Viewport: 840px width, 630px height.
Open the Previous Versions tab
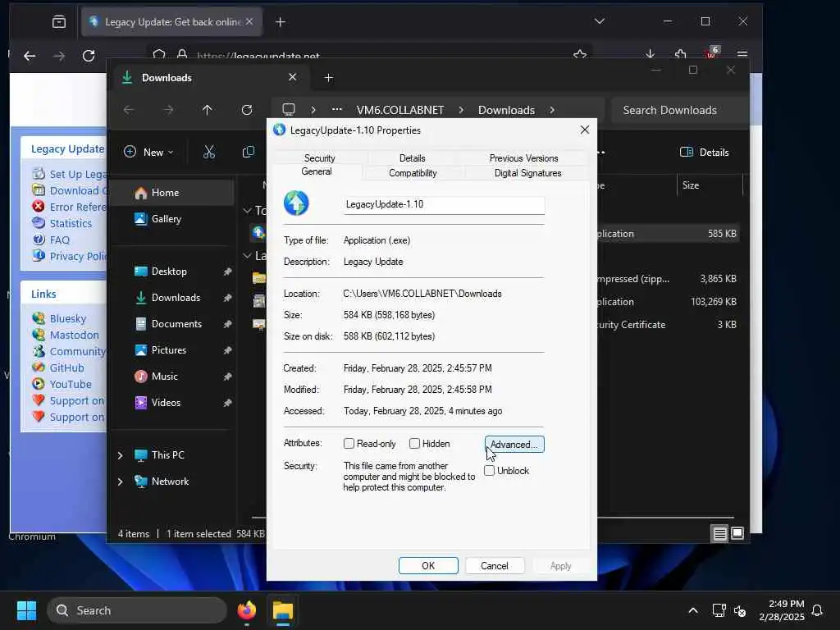(x=523, y=158)
